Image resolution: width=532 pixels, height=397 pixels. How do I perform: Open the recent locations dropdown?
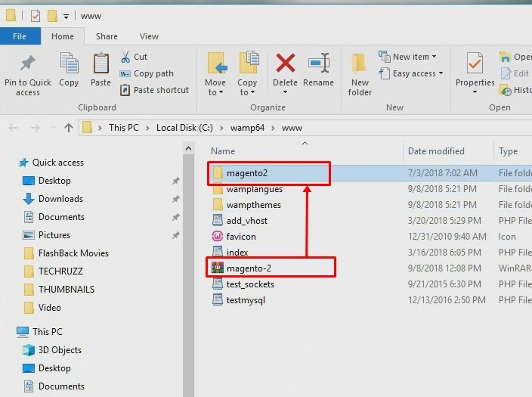coord(53,128)
